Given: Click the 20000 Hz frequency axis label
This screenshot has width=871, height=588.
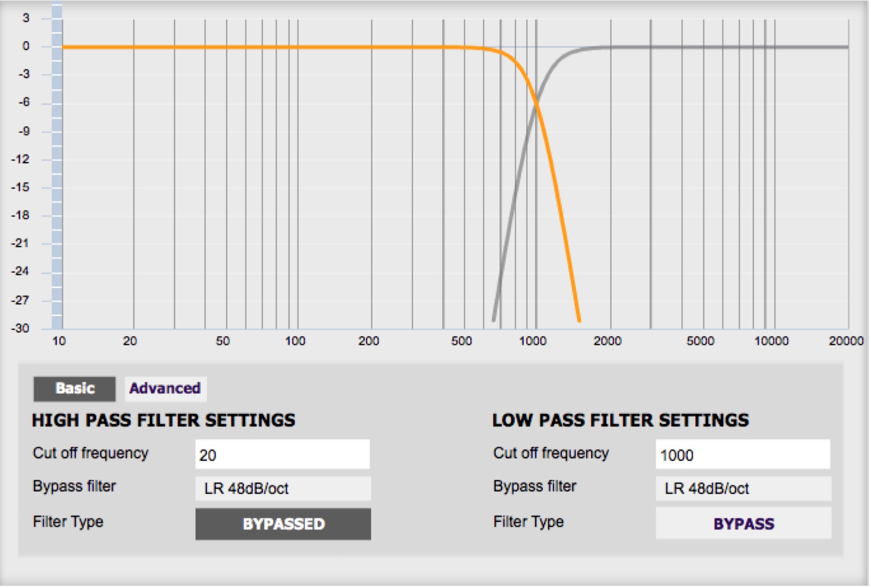Looking at the screenshot, I should point(845,341).
